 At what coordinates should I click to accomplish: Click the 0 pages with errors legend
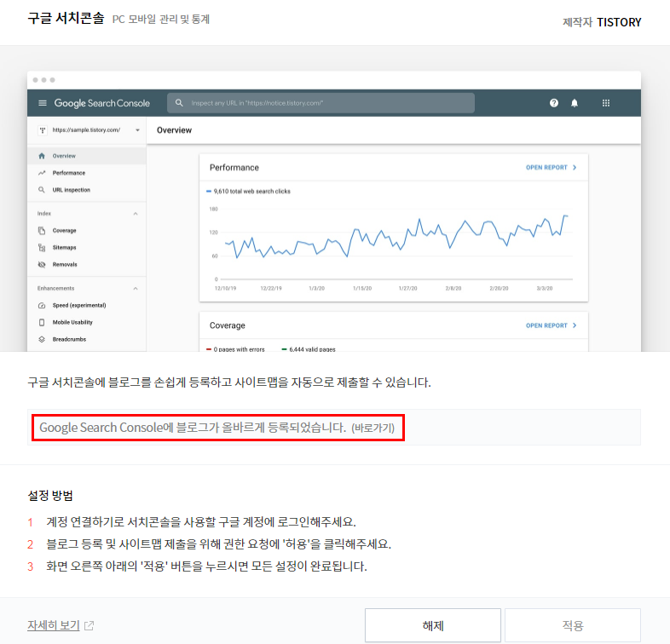tap(235, 349)
